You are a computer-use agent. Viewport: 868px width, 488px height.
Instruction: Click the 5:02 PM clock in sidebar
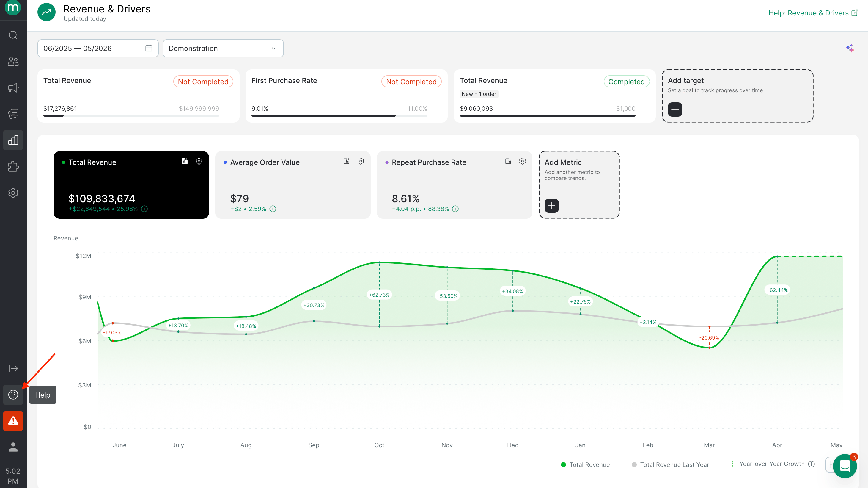pyautogui.click(x=13, y=476)
